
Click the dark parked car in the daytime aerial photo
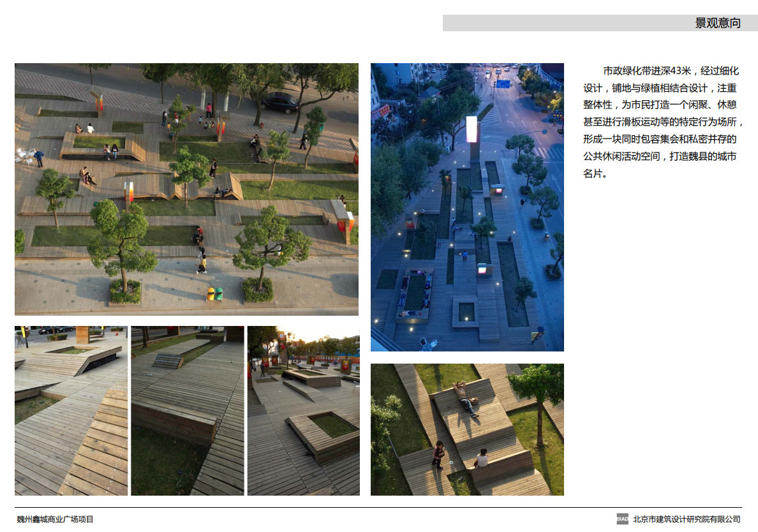click(279, 102)
